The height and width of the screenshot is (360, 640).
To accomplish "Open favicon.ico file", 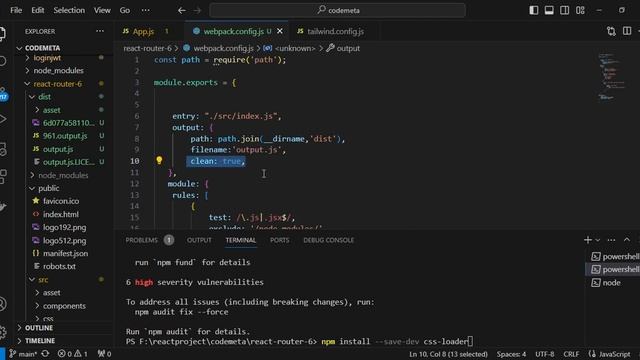I will click(x=61, y=201).
